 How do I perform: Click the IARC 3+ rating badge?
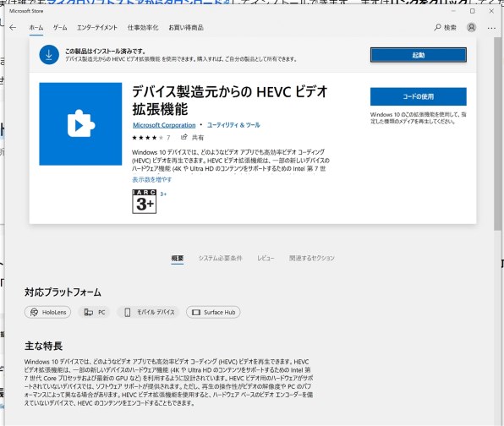[x=144, y=201]
